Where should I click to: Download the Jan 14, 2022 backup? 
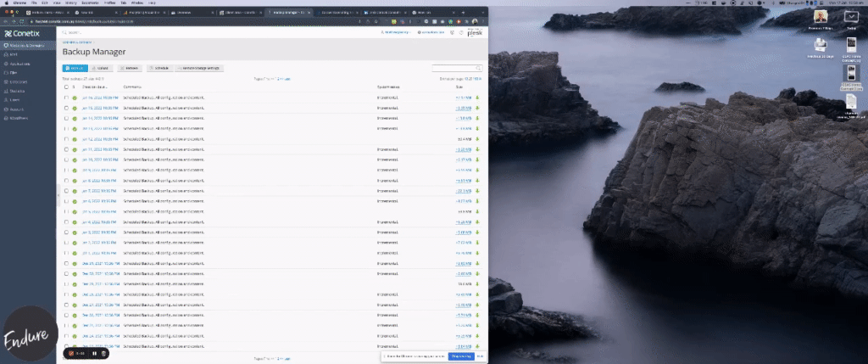[477, 118]
